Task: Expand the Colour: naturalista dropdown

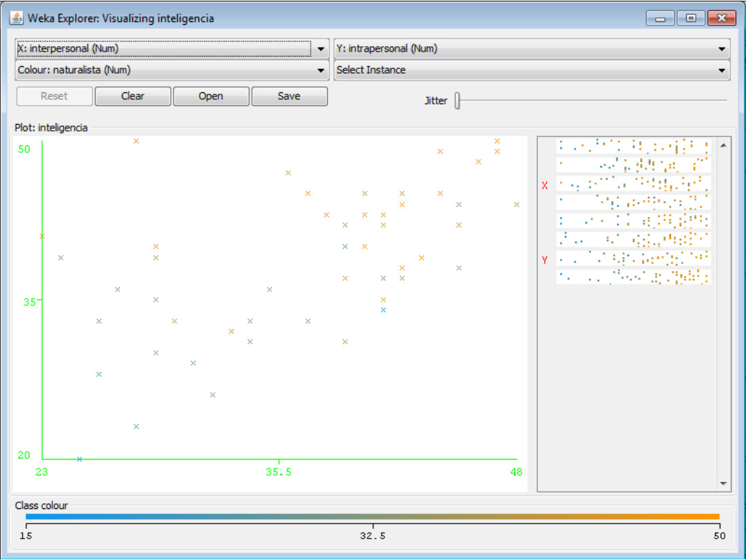Action: click(320, 70)
